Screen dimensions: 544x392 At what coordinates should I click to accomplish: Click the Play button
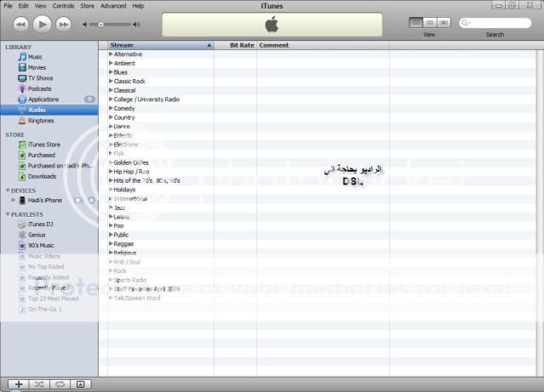(42, 25)
